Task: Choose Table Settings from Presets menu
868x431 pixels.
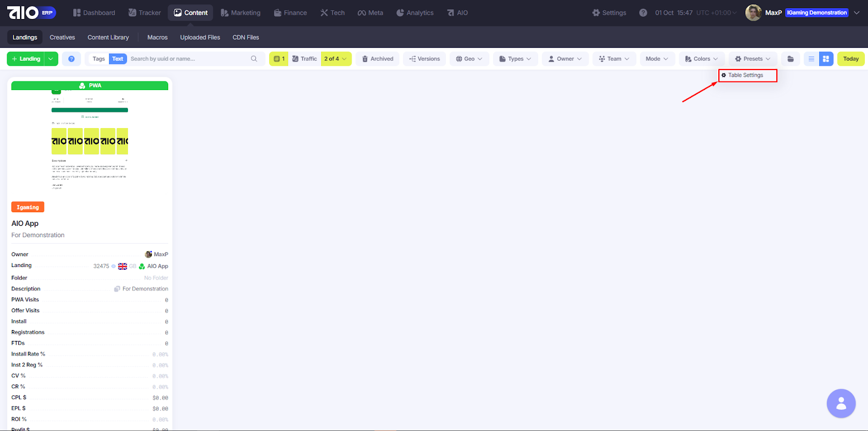Action: [x=747, y=75]
